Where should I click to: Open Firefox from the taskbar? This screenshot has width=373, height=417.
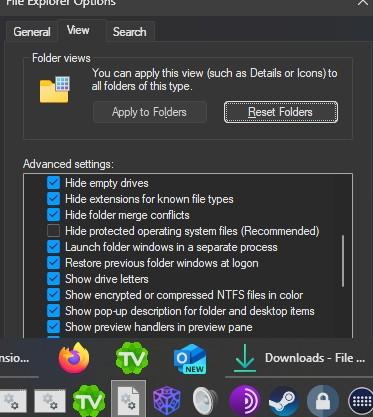coord(74,358)
